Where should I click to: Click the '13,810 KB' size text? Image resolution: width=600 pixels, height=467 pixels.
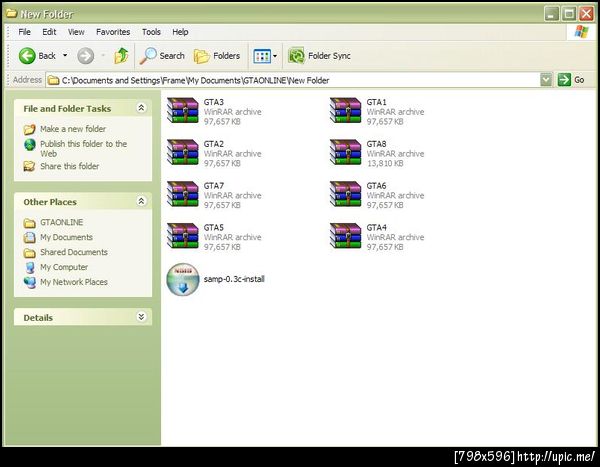(385, 163)
